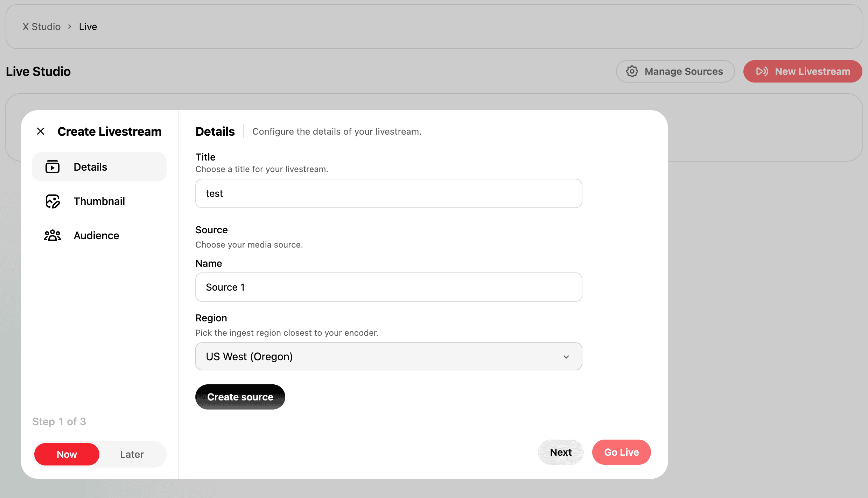Switch to the Thumbnail step
Image resolution: width=868 pixels, height=498 pixels.
click(x=99, y=201)
